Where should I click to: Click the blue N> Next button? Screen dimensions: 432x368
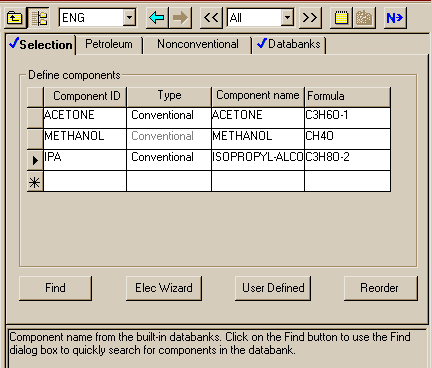(395, 18)
